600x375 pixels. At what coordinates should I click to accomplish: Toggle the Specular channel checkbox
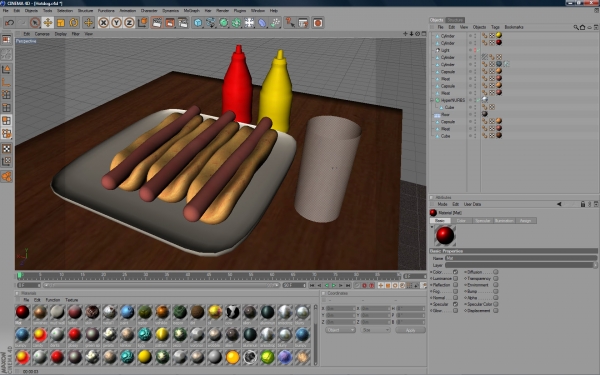click(x=455, y=304)
